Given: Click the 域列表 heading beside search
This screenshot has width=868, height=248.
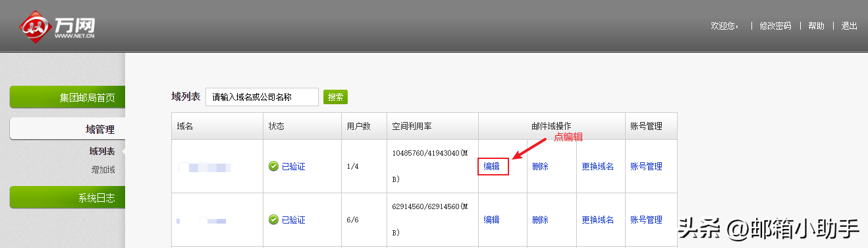Looking at the screenshot, I should [186, 96].
